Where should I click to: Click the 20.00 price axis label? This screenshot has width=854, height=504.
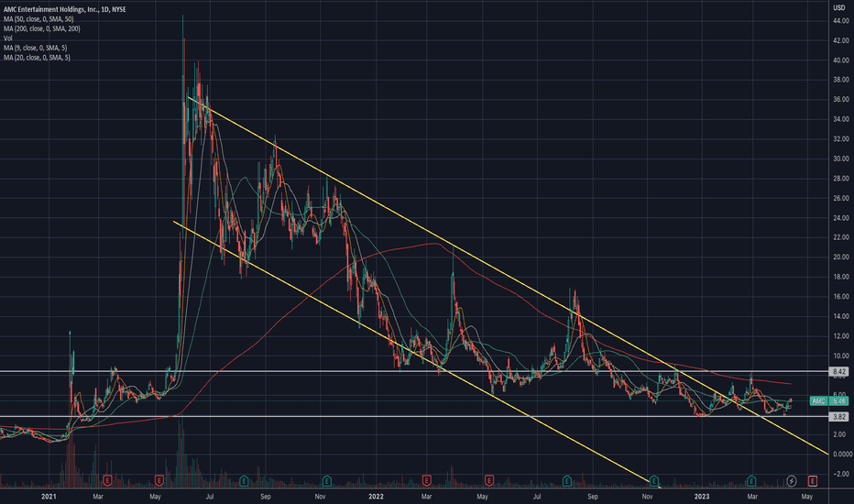[x=841, y=257]
